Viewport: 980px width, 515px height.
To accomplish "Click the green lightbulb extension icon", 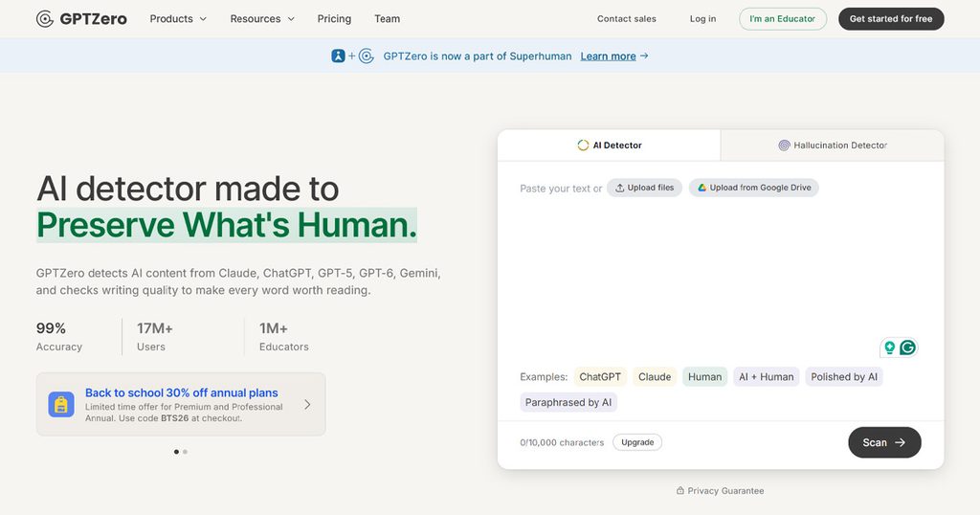I will coord(889,347).
